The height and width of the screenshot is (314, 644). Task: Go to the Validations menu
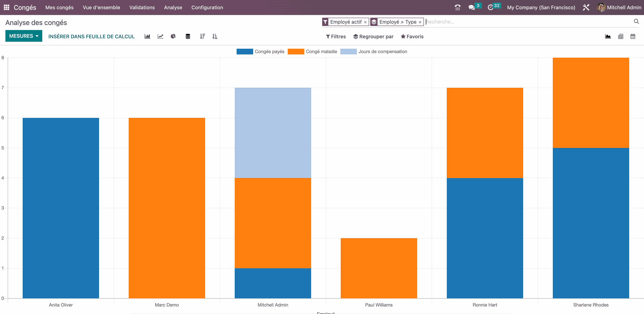point(142,7)
